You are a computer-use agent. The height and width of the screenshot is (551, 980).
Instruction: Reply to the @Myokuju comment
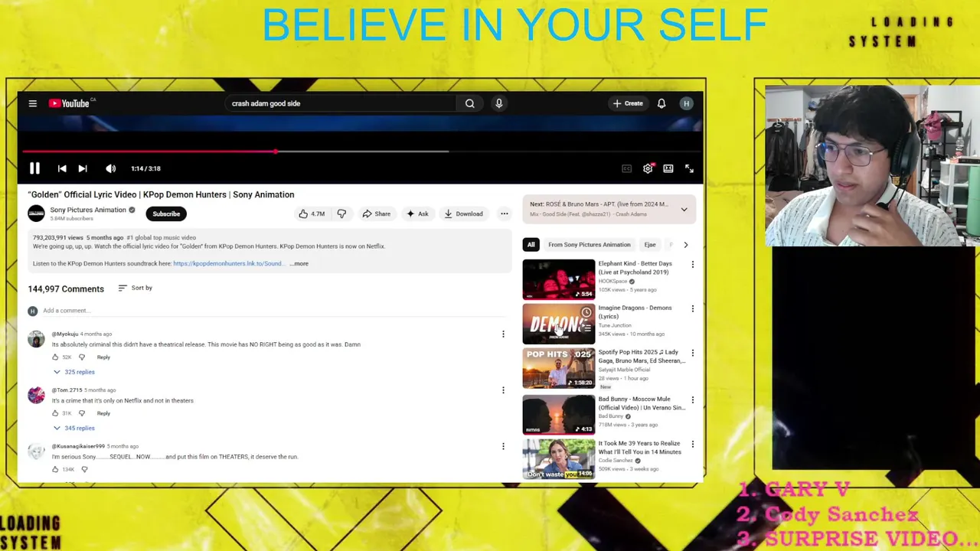coord(103,357)
